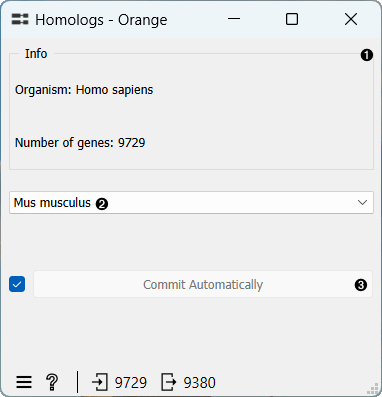Click the Info group box title

click(36, 54)
